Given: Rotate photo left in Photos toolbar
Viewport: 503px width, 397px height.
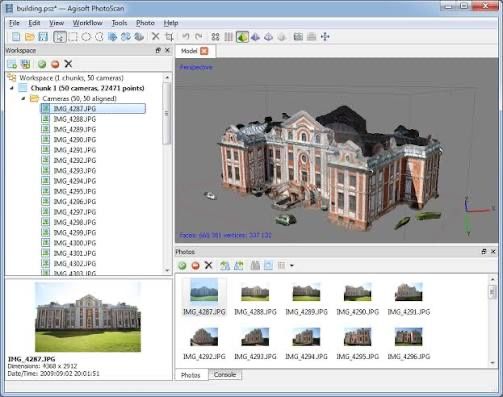Looking at the screenshot, I should (x=225, y=266).
